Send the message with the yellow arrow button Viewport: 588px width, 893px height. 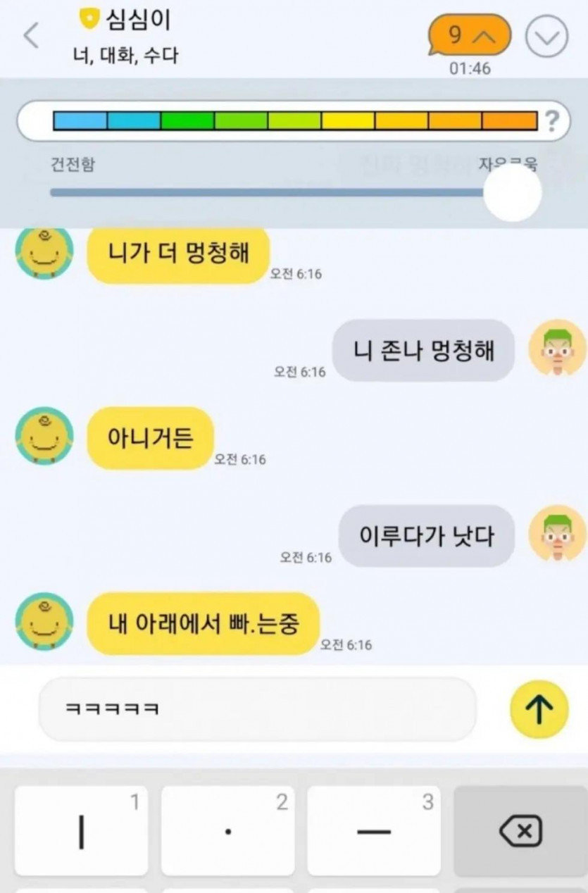click(539, 709)
